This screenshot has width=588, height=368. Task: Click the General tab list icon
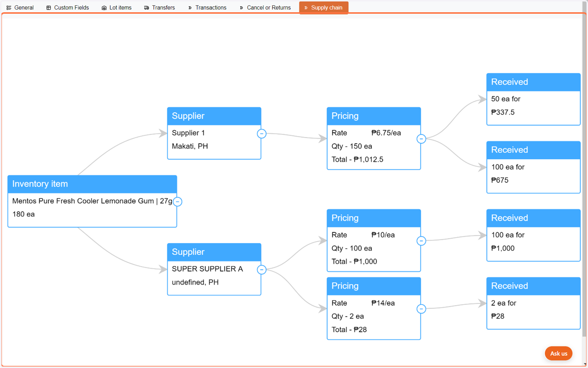[x=9, y=8]
